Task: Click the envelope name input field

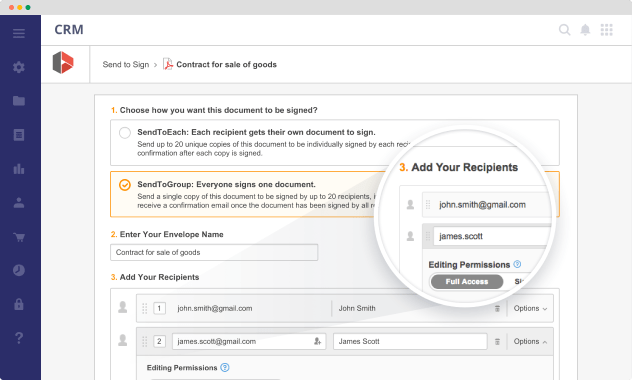Action: [x=214, y=252]
